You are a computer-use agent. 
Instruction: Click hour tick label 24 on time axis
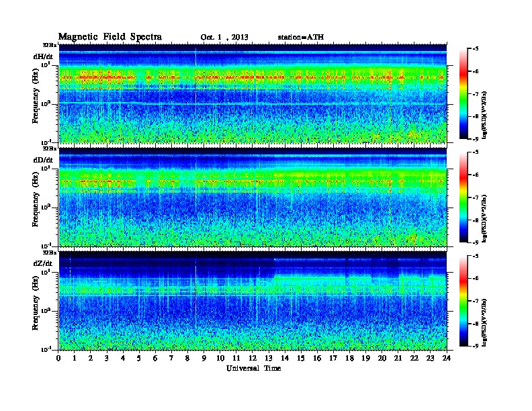coord(447,358)
